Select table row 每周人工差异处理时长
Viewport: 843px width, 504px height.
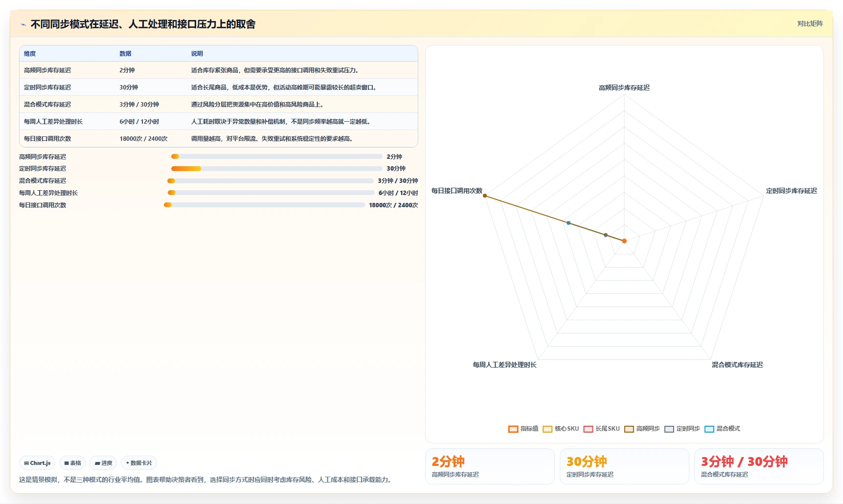219,122
